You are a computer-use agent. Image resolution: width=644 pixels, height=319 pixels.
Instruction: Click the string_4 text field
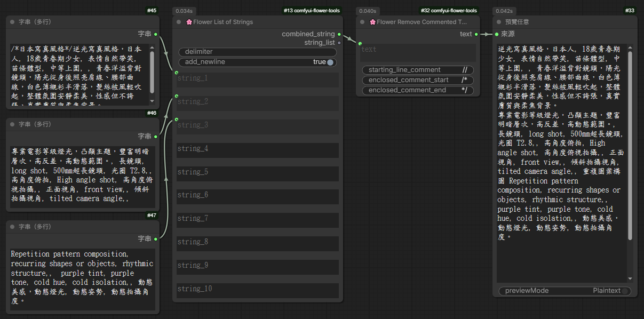[258, 150]
